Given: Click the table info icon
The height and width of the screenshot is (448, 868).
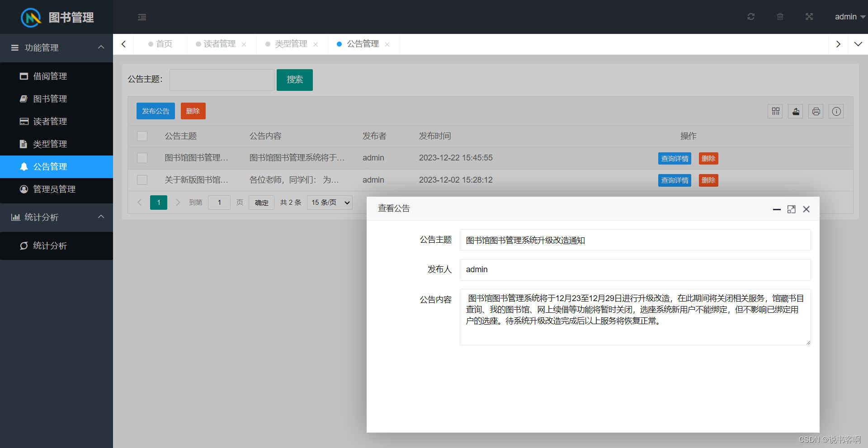Looking at the screenshot, I should (x=836, y=111).
